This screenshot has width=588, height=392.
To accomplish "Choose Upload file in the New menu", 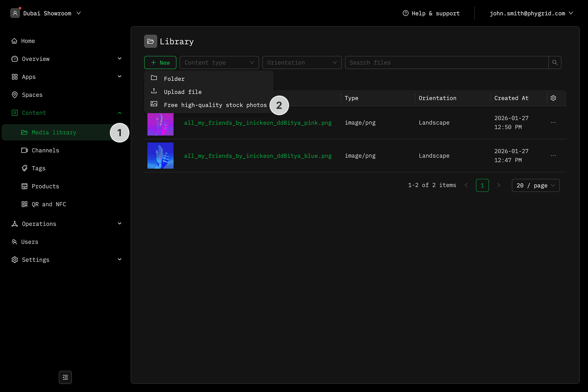I will point(183,92).
